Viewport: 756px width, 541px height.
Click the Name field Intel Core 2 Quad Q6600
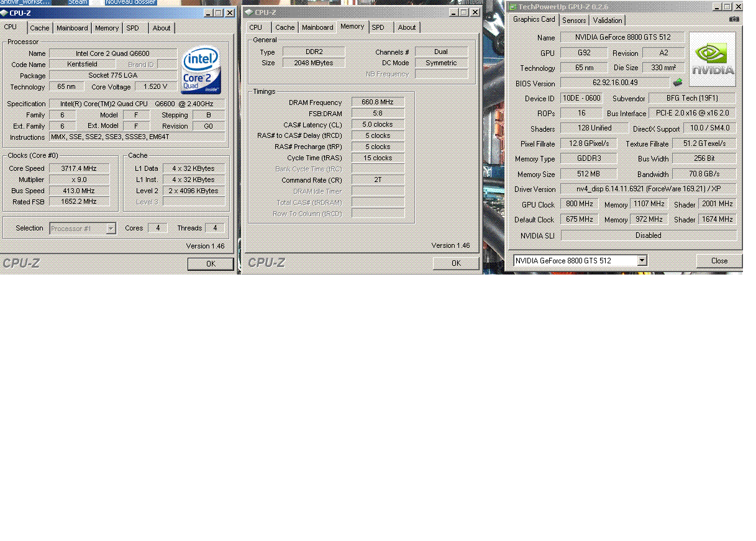click(x=113, y=53)
